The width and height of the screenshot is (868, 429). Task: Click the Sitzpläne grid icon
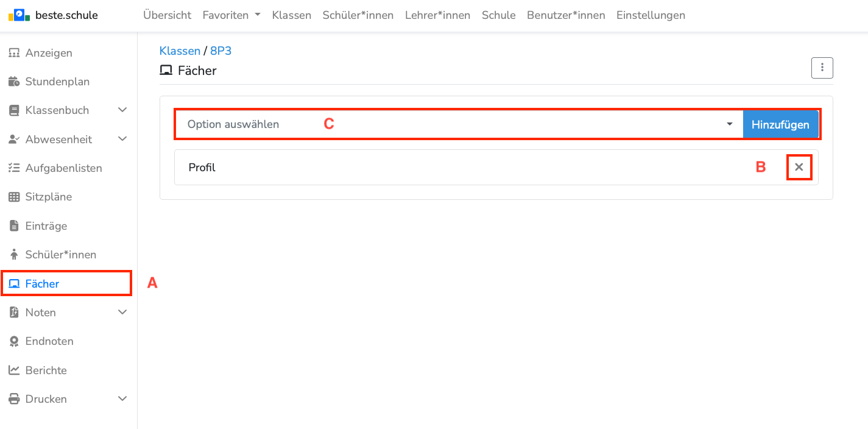[x=13, y=197]
